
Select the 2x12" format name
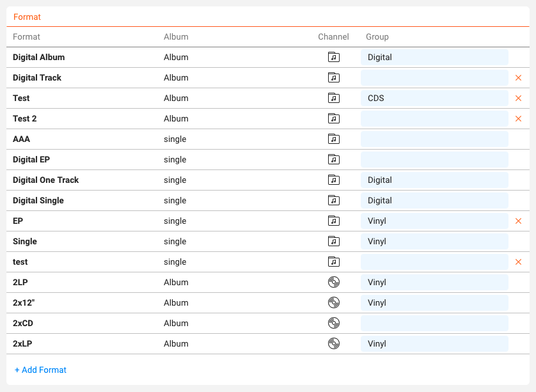click(24, 303)
